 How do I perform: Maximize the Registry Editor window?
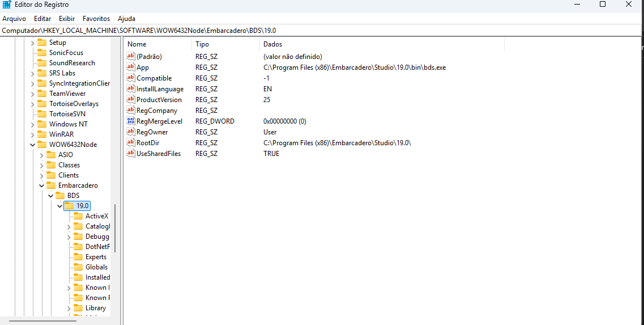click(x=603, y=5)
